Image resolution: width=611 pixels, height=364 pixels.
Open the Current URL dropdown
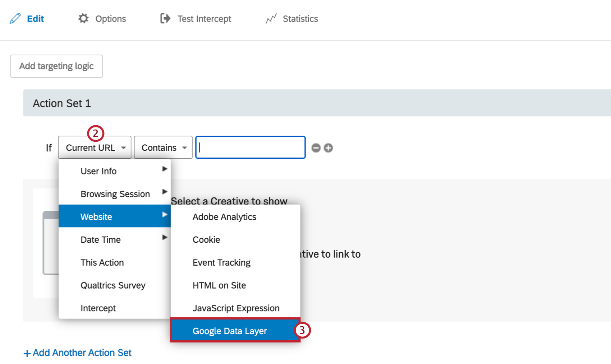94,147
